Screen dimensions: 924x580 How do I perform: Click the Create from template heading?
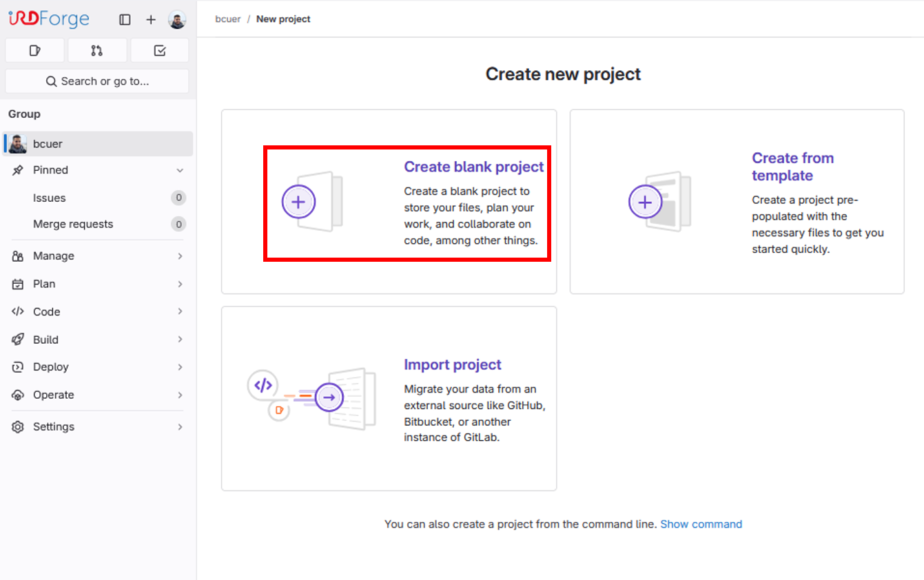[x=792, y=167]
